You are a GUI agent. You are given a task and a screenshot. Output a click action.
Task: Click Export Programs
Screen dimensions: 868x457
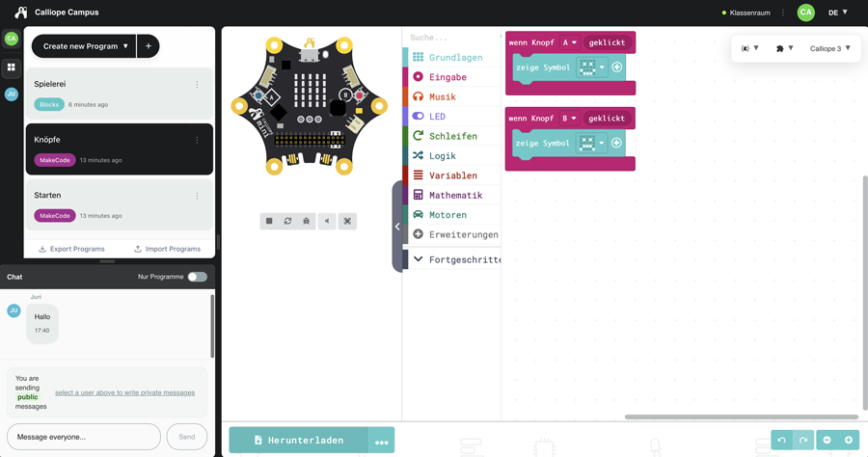click(71, 249)
